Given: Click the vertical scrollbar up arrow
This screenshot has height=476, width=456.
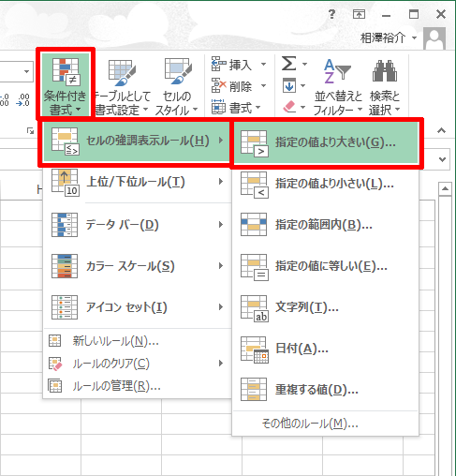Looking at the screenshot, I should [445, 188].
